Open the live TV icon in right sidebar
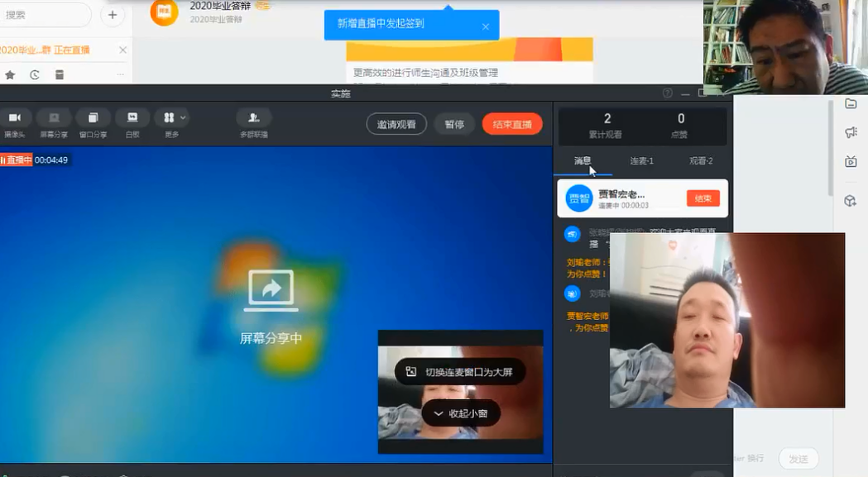 (x=851, y=162)
